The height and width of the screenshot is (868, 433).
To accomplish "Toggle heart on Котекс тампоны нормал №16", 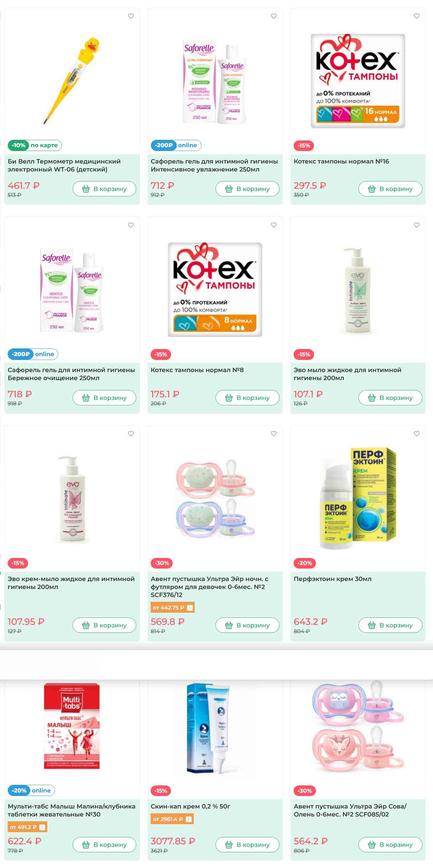I will pyautogui.click(x=416, y=16).
